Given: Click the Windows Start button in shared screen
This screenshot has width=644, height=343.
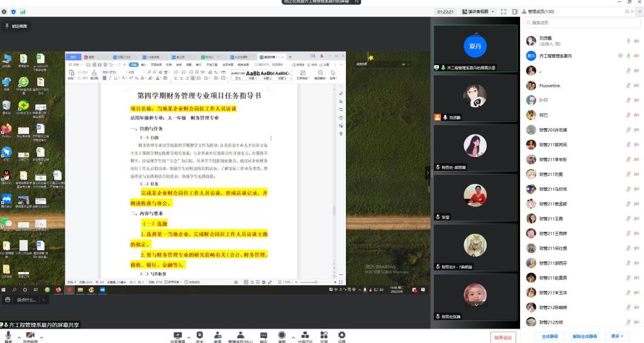Looking at the screenshot, I should (x=4, y=290).
